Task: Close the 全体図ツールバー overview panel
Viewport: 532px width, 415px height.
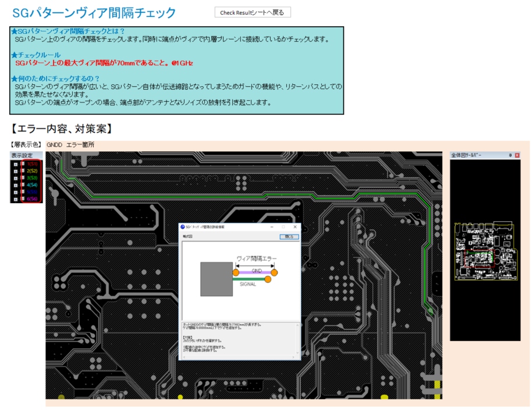Action: point(517,155)
